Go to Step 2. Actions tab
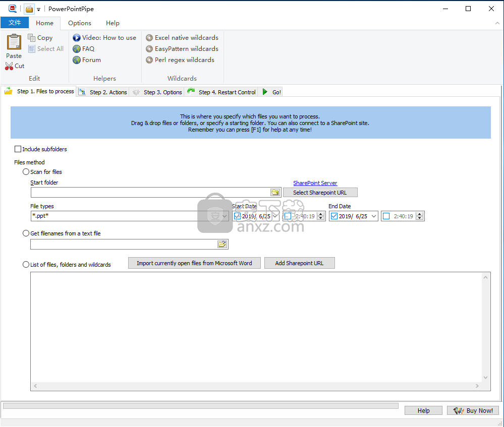This screenshot has width=504, height=427. [x=103, y=92]
